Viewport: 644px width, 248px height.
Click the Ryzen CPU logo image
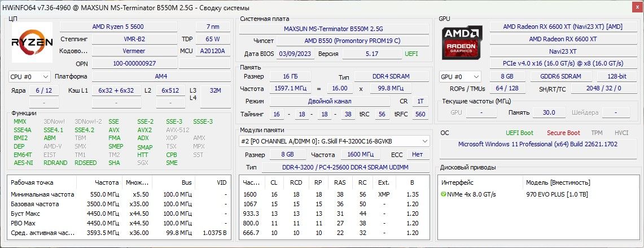click(x=32, y=42)
